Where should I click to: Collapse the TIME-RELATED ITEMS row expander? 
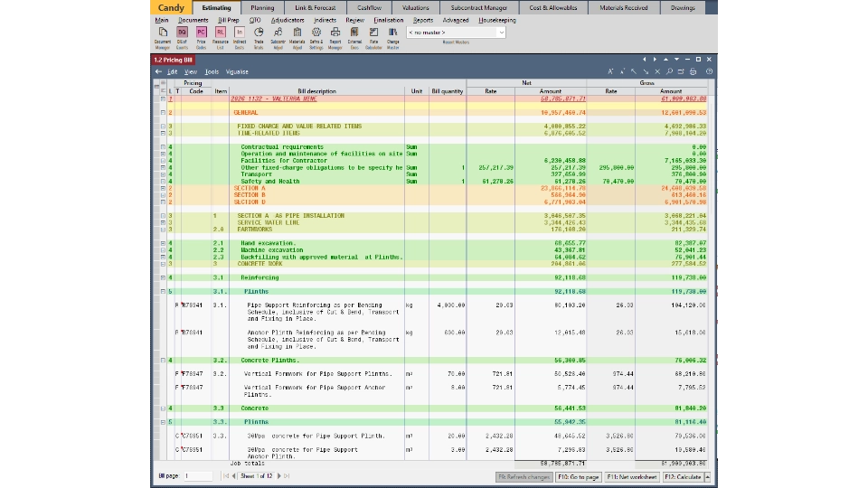[163, 134]
